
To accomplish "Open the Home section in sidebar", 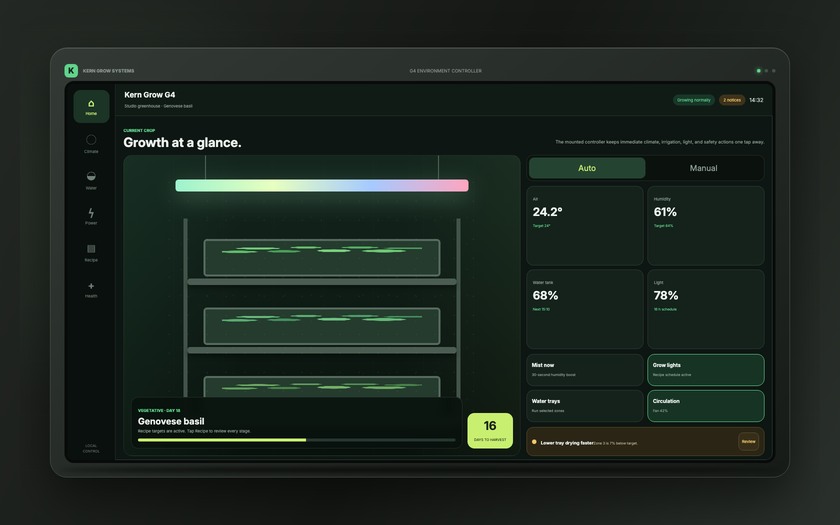I will tap(91, 106).
